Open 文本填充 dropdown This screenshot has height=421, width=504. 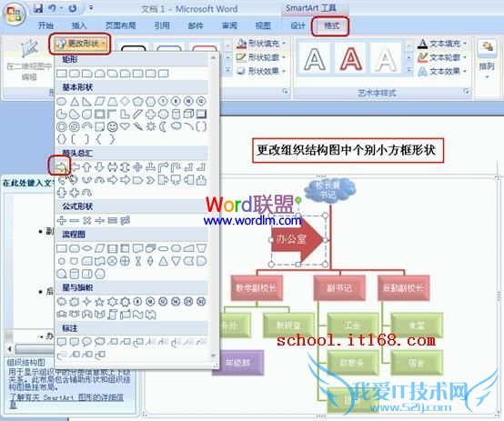[x=442, y=43]
